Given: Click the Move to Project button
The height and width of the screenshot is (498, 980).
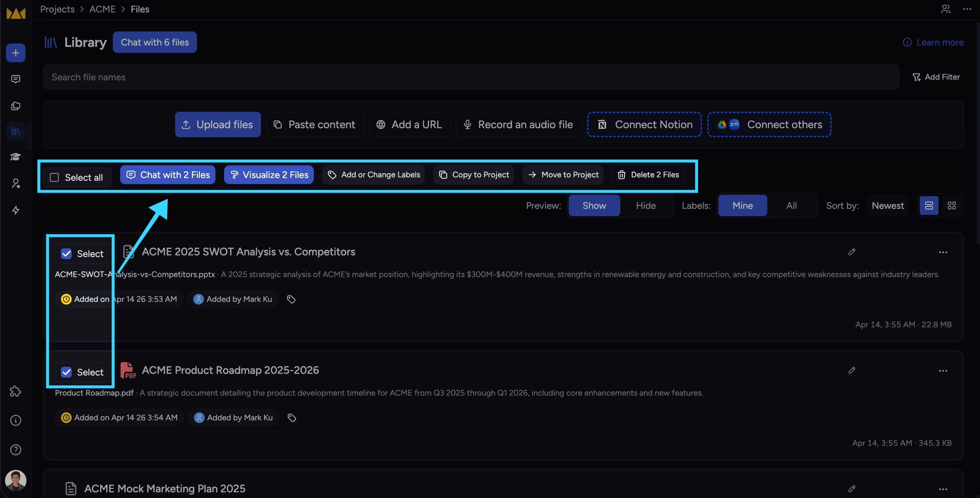Looking at the screenshot, I should point(563,175).
